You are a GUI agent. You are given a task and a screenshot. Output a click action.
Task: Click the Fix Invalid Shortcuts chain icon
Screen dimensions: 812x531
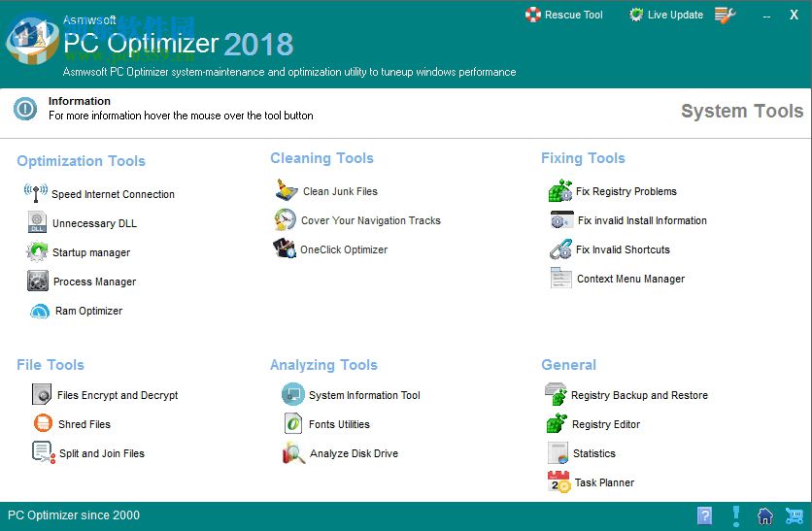point(560,249)
